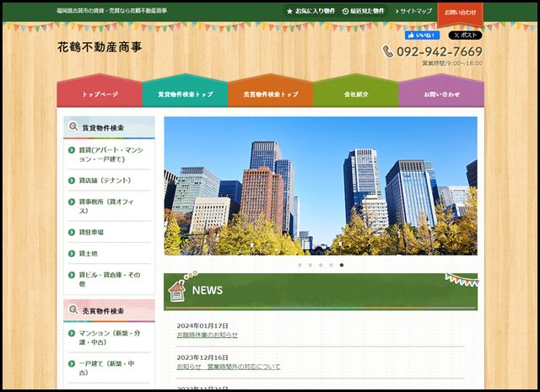The image size is (540, 392).
Task: Click the Facebook いいね! button
Action: point(422,35)
